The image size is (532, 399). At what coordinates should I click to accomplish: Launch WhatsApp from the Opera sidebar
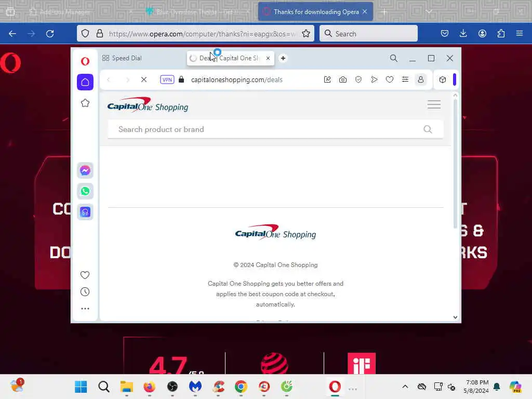[85, 191]
